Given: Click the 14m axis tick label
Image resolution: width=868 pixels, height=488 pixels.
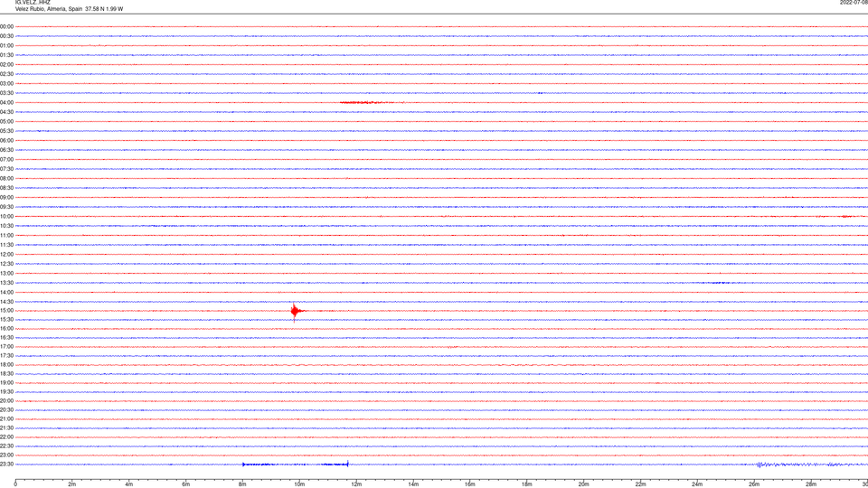Looking at the screenshot, I should (x=413, y=484).
